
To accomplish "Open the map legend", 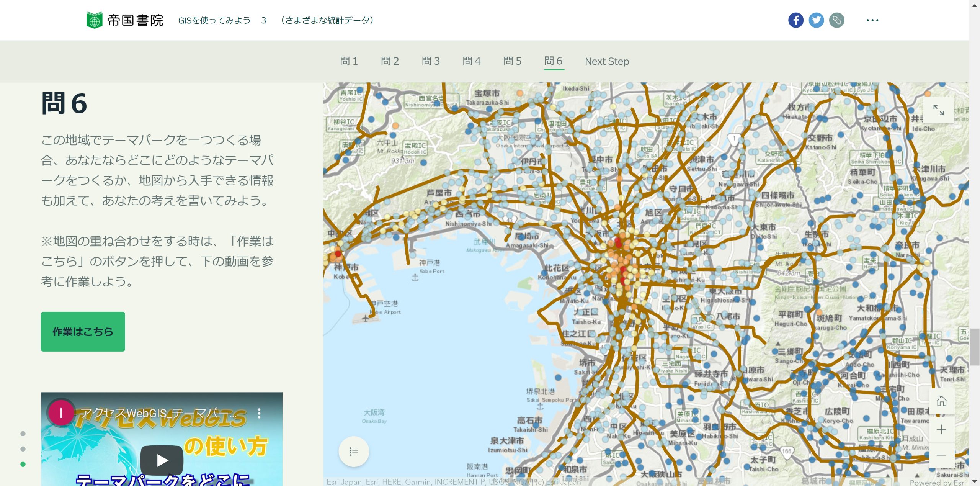I will 354,451.
